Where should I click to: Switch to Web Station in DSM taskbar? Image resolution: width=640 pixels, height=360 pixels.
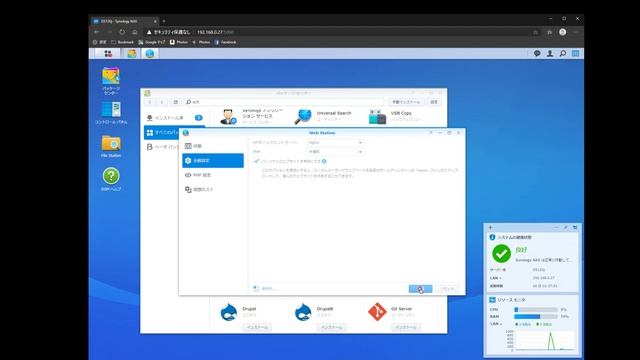[x=150, y=53]
